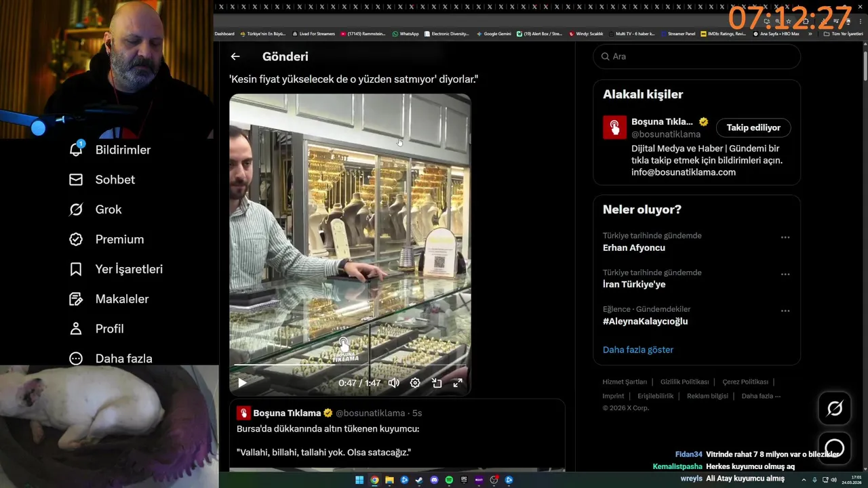The height and width of the screenshot is (488, 868).
Task: Open the IMDb: Ratings bookmark
Action: pos(724,33)
